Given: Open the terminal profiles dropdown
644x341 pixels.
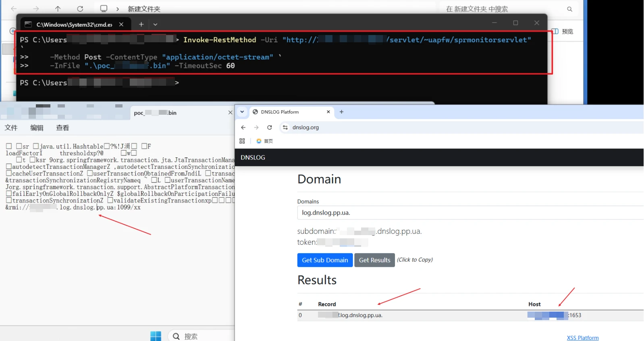Looking at the screenshot, I should pos(155,25).
